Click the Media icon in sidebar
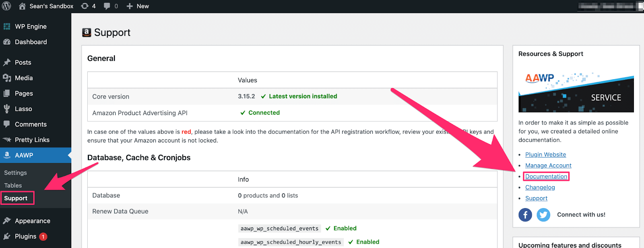 (x=7, y=78)
